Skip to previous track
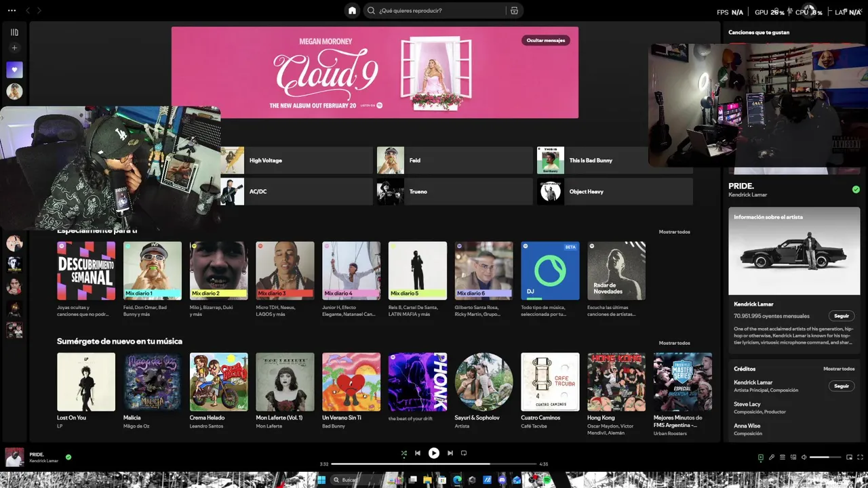 coord(418,453)
